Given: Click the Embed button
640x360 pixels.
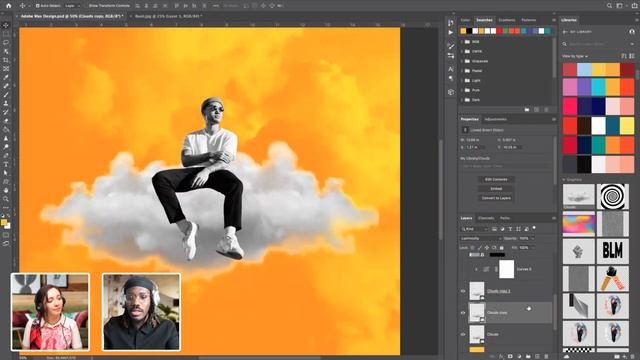Looking at the screenshot, I should tap(496, 189).
